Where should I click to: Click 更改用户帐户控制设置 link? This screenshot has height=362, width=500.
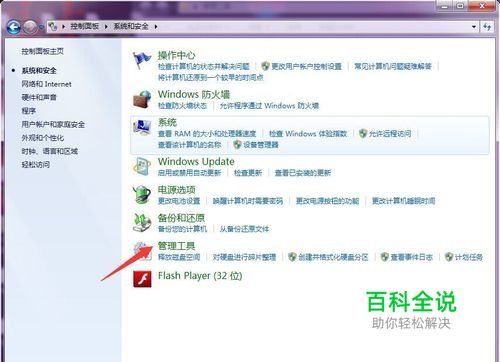[306, 66]
